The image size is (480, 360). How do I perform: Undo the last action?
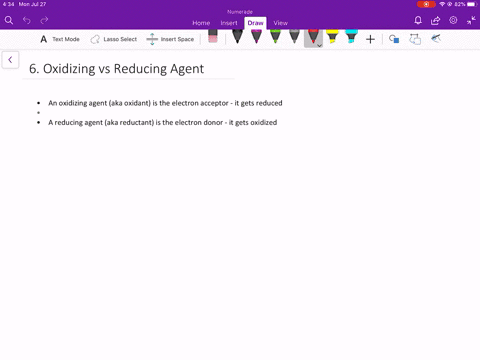(27, 20)
